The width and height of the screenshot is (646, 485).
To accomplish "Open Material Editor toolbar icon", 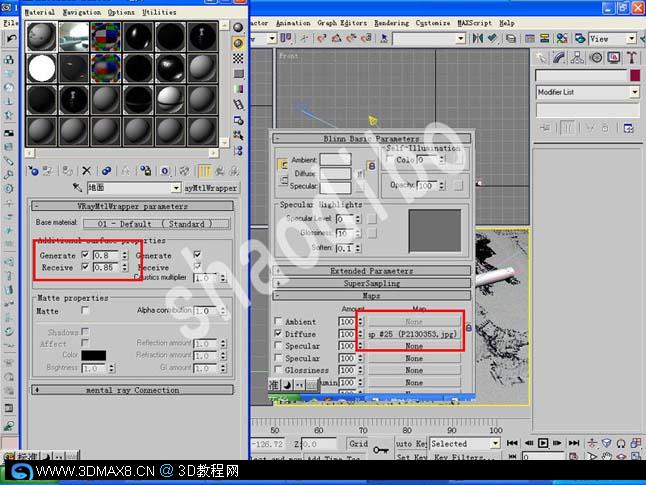I will pyautogui.click(x=562, y=39).
